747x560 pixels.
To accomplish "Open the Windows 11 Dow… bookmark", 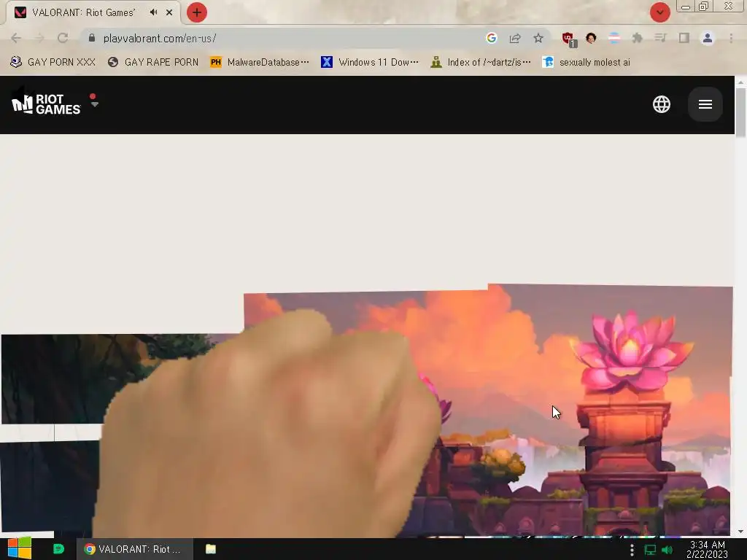I will click(x=370, y=63).
